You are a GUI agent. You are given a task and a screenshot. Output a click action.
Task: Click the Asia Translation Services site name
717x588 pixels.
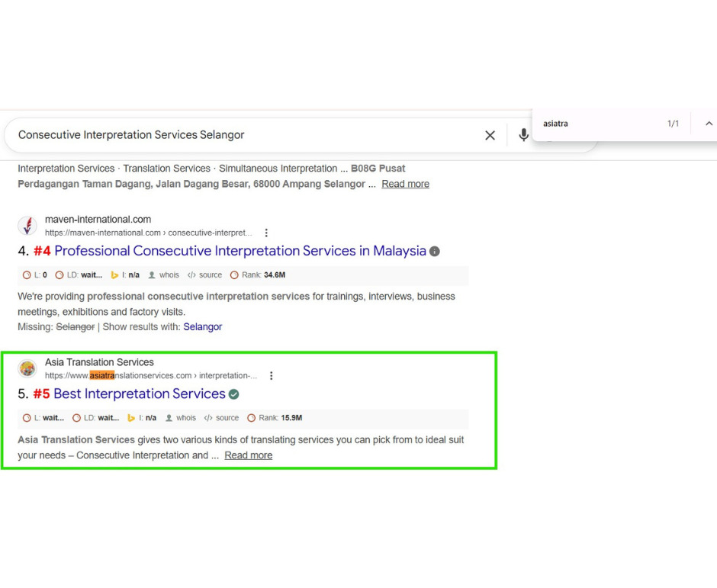click(x=99, y=362)
